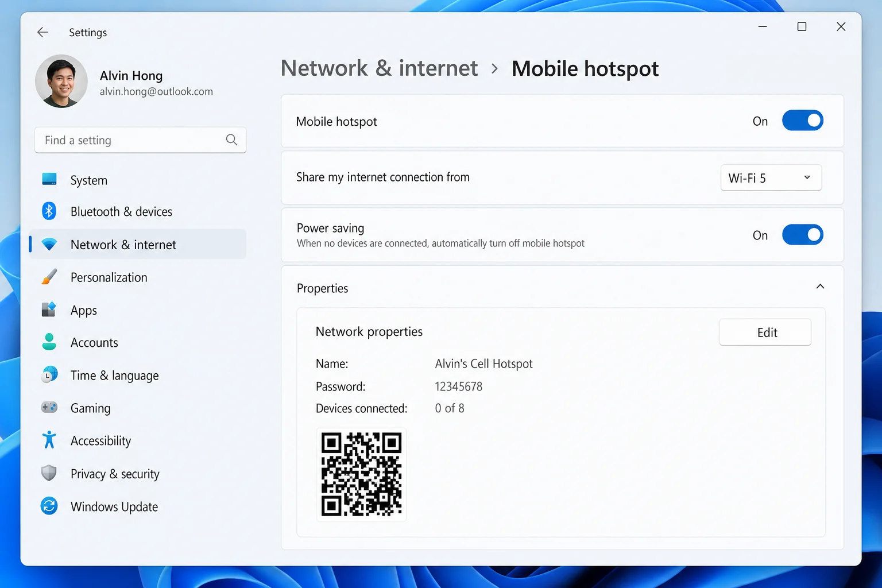Open Apps settings page
882x588 pixels.
[138, 310]
